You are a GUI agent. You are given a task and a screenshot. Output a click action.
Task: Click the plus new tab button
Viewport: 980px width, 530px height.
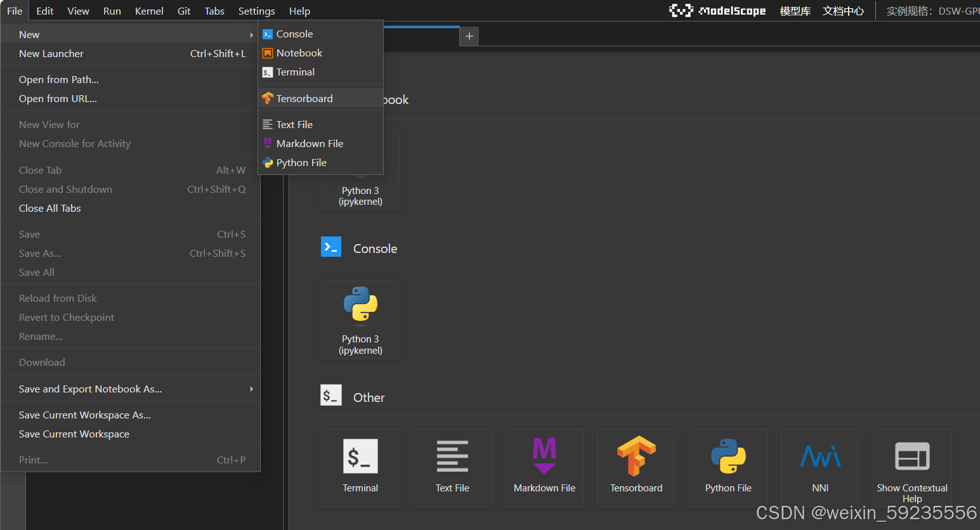(x=469, y=36)
